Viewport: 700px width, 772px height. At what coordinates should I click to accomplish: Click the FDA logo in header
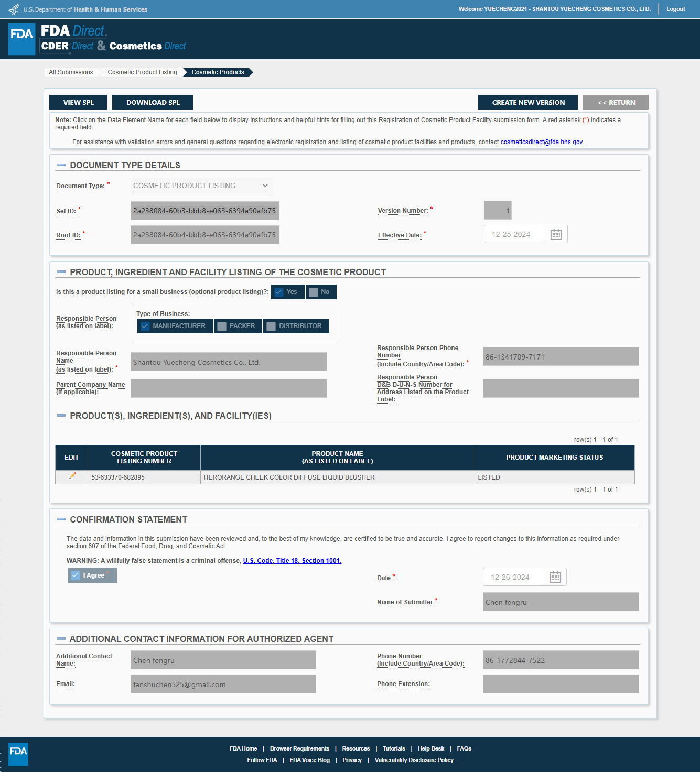coord(22,39)
